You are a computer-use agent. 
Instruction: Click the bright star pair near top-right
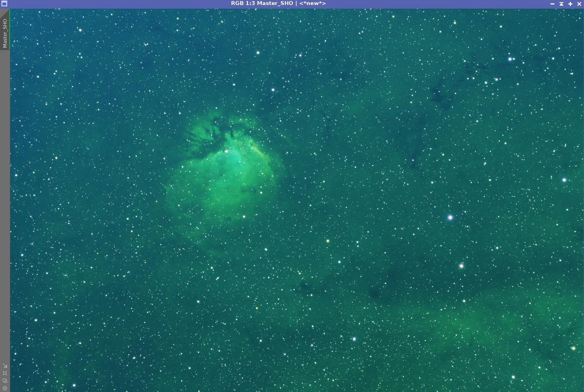(510, 59)
